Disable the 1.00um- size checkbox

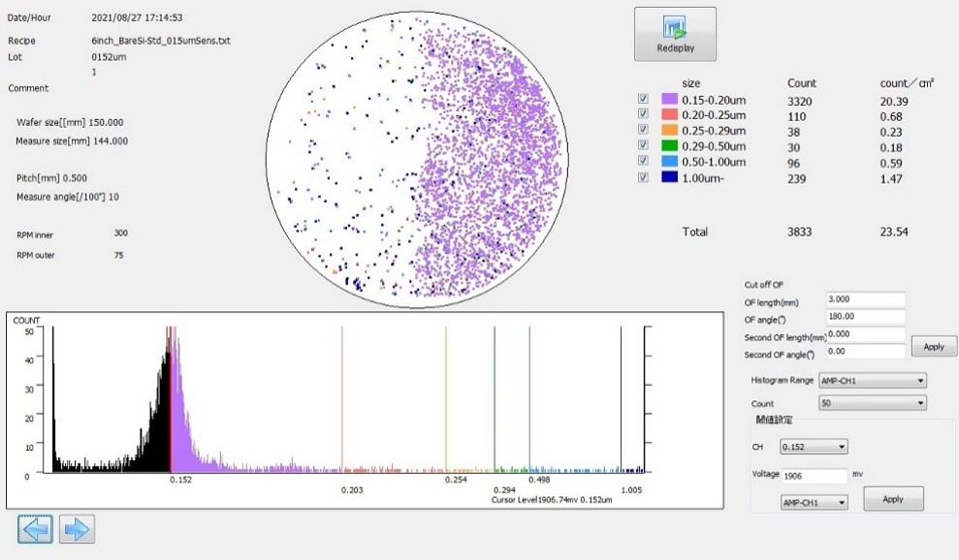[643, 177]
